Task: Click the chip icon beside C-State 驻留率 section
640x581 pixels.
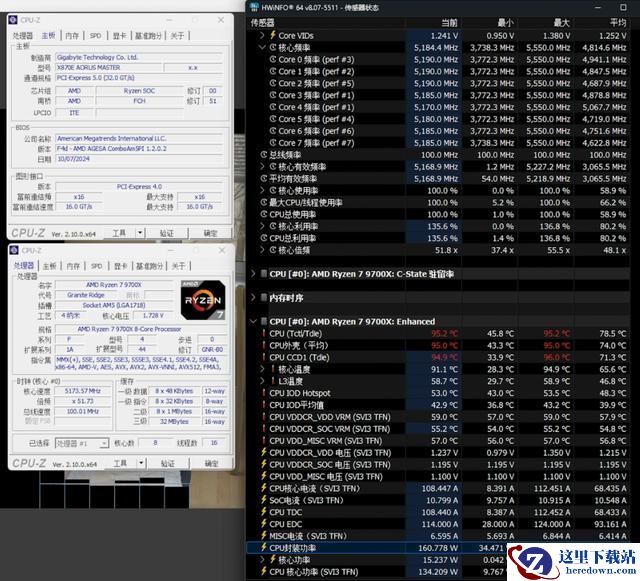Action: (x=264, y=274)
